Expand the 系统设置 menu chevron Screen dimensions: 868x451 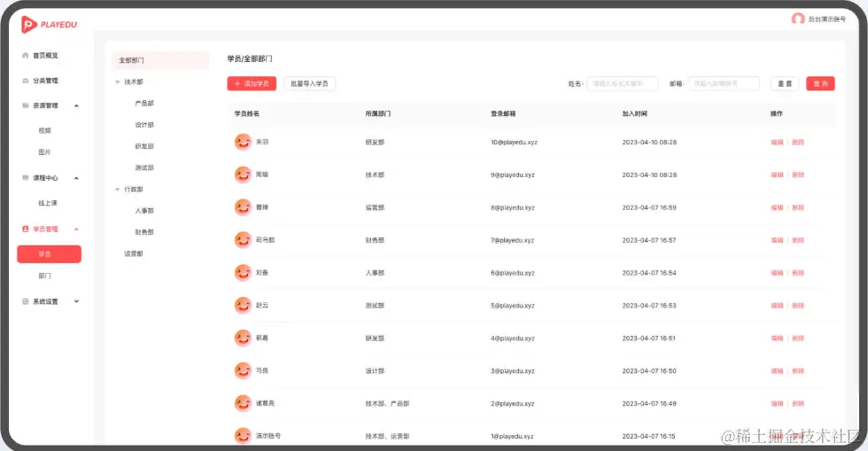click(x=76, y=301)
